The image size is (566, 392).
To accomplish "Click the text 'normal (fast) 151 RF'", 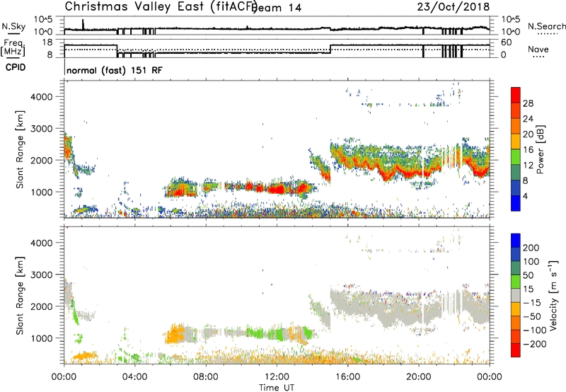I will [115, 70].
